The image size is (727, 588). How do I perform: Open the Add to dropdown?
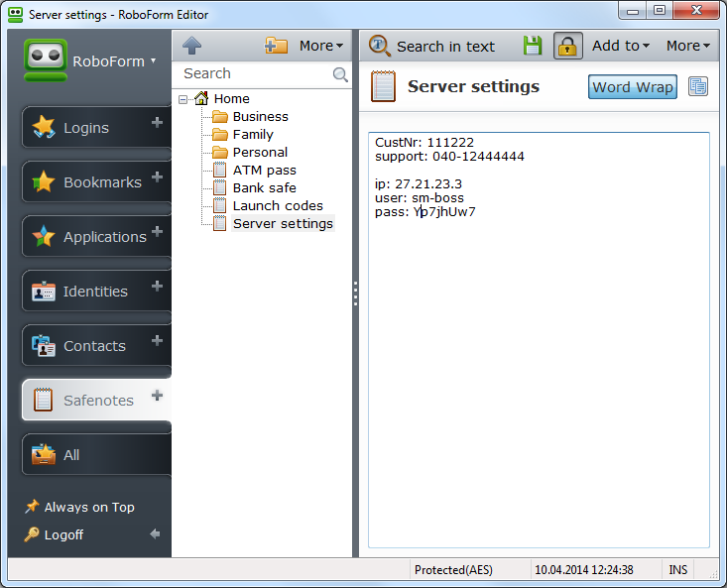tap(620, 46)
